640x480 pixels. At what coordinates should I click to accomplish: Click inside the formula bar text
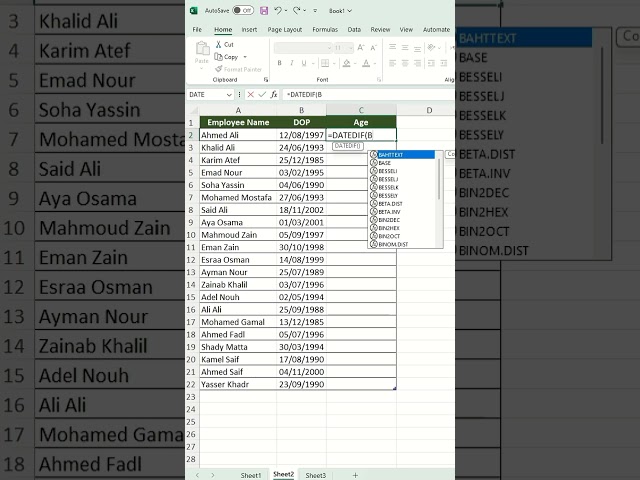[369, 95]
